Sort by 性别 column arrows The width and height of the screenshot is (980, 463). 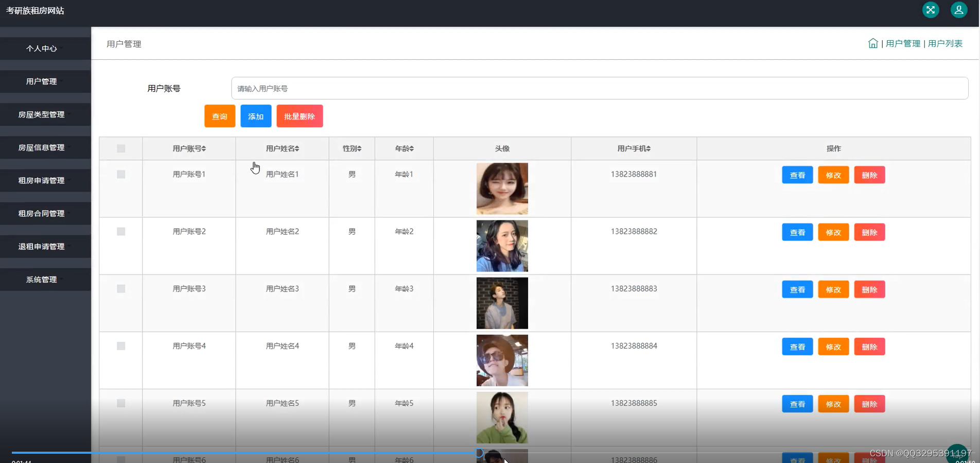pyautogui.click(x=359, y=149)
